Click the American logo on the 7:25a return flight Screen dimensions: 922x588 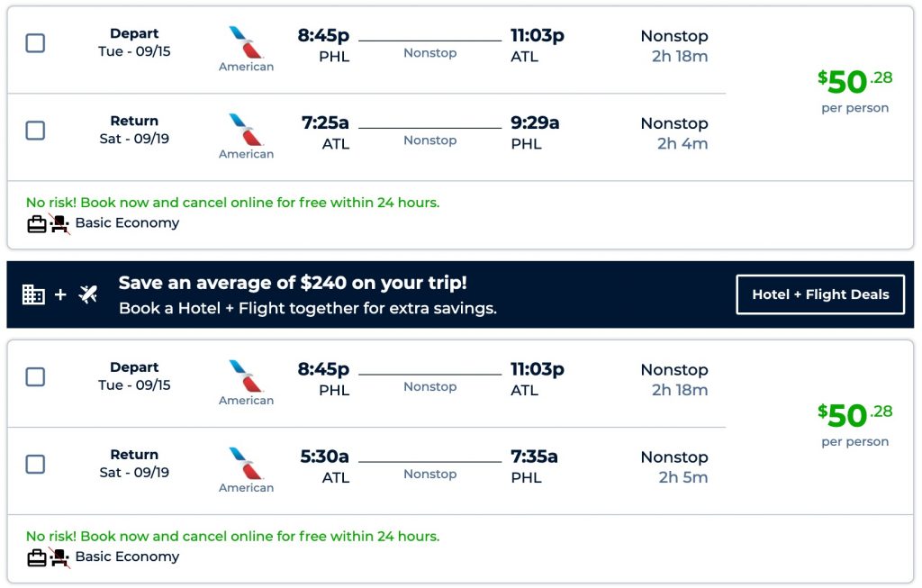246,130
